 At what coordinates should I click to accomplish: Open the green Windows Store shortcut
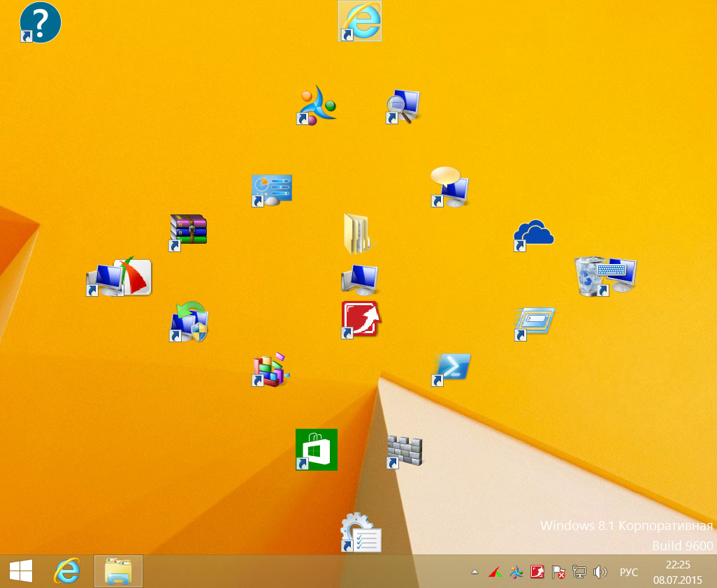click(x=317, y=450)
